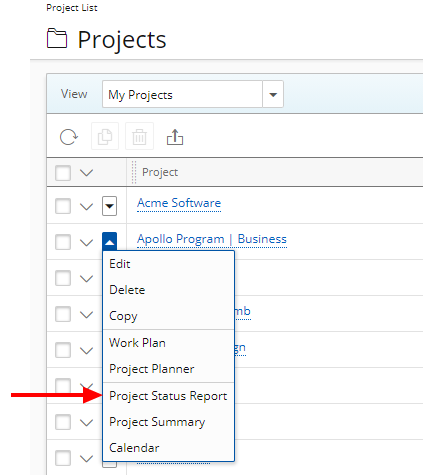423x475 pixels.
Task: Click the disabled copy icon in toolbar
Action: coord(105,137)
